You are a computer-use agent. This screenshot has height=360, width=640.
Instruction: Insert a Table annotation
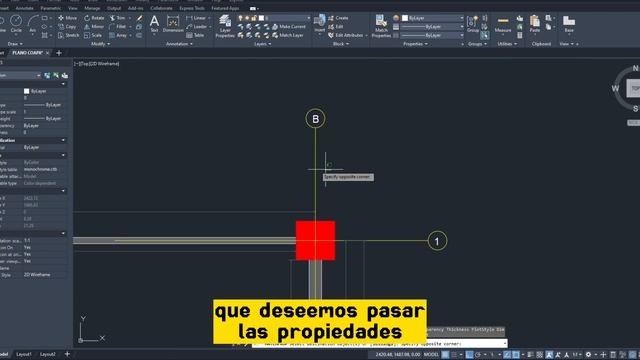click(195, 36)
